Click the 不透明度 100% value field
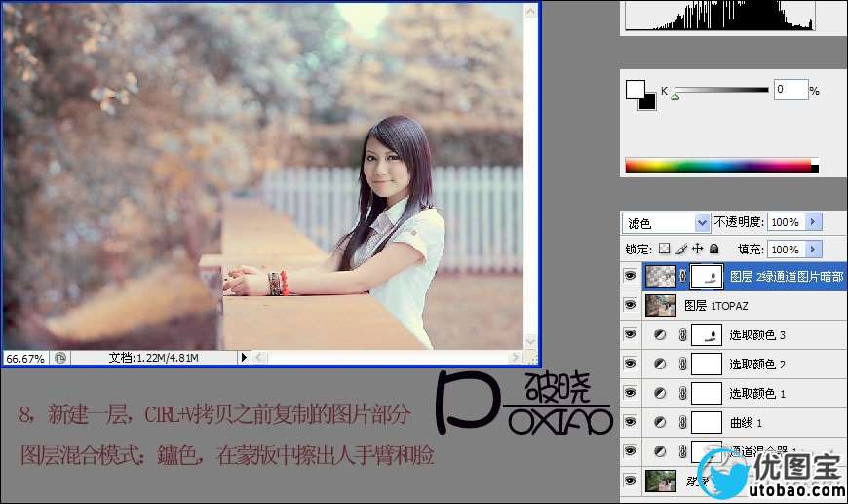The width and height of the screenshot is (848, 504). click(x=787, y=221)
